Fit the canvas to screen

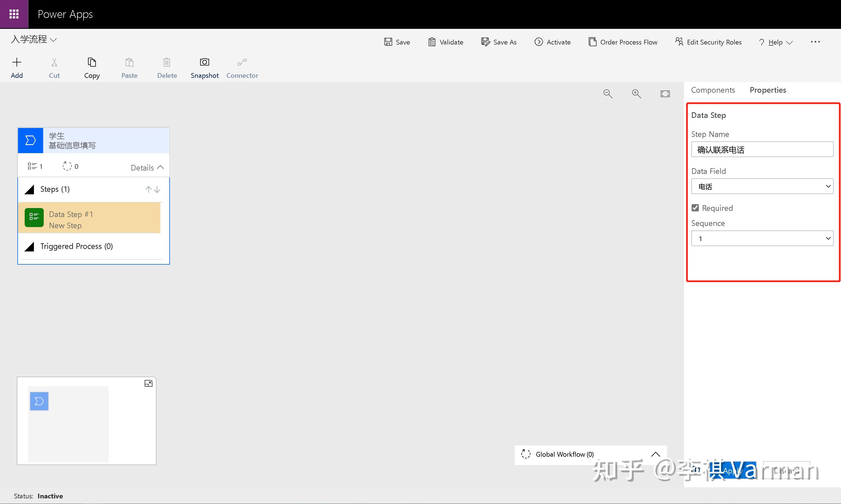[x=665, y=94]
